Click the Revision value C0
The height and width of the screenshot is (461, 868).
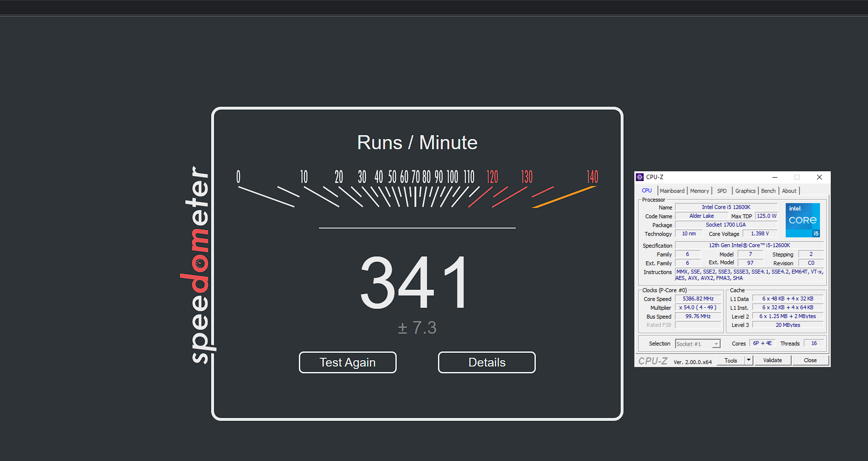(811, 263)
